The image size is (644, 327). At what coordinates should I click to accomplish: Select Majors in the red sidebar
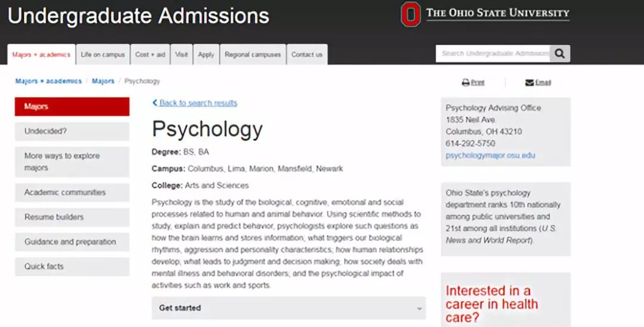72,107
